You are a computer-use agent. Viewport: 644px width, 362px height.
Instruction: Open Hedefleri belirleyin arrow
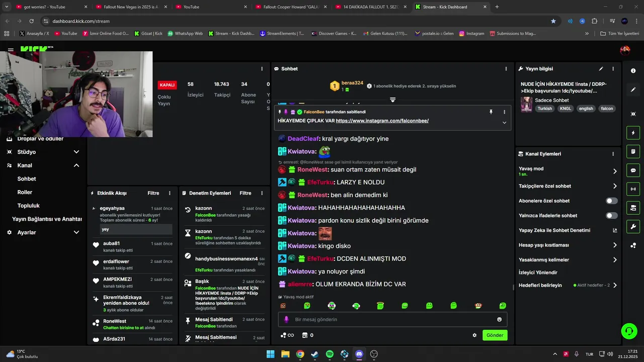615,285
